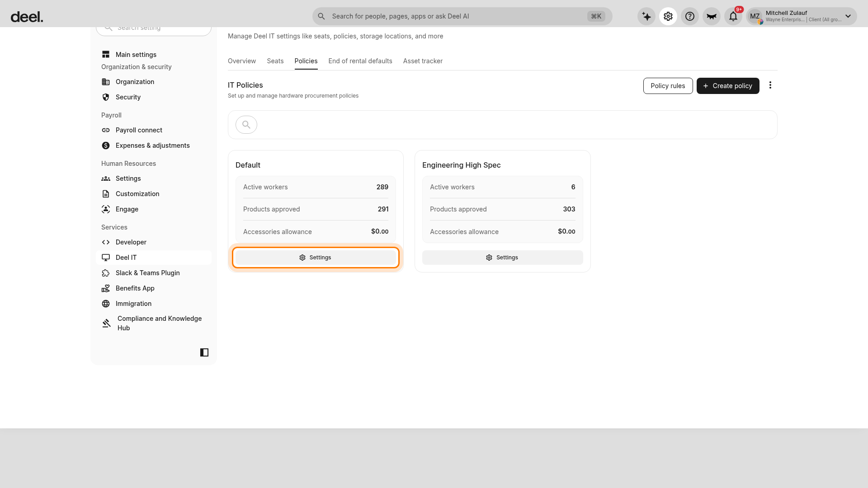Click the policy search magnifier button
Viewport: 868px width, 488px height.
tap(246, 125)
